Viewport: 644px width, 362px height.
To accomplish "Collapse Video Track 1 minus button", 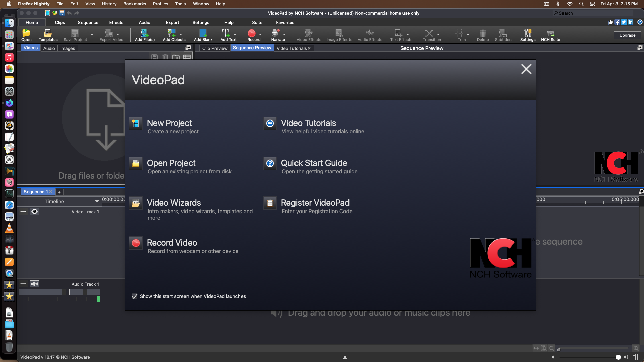I will pyautogui.click(x=23, y=212).
